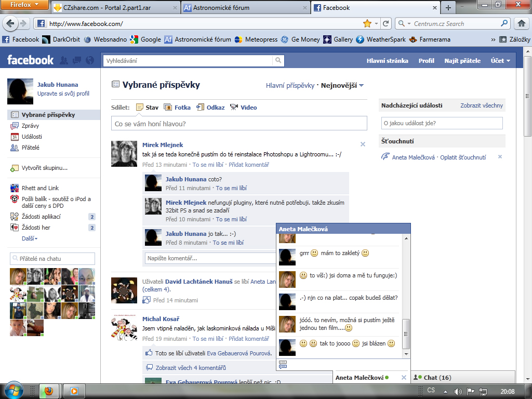Expand the Účet account dropdown
532x399 pixels.
click(500, 61)
